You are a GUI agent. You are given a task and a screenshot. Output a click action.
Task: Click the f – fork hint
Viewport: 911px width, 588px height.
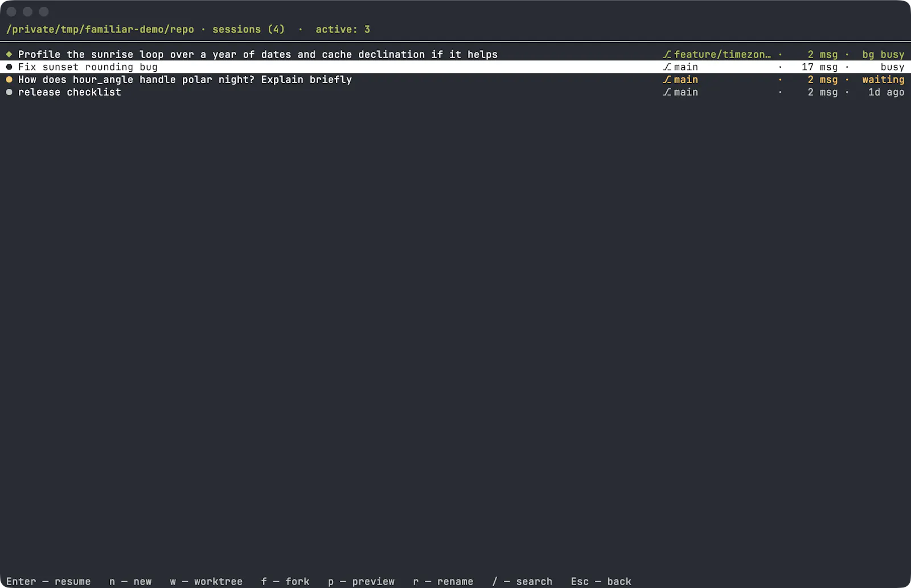point(285,581)
